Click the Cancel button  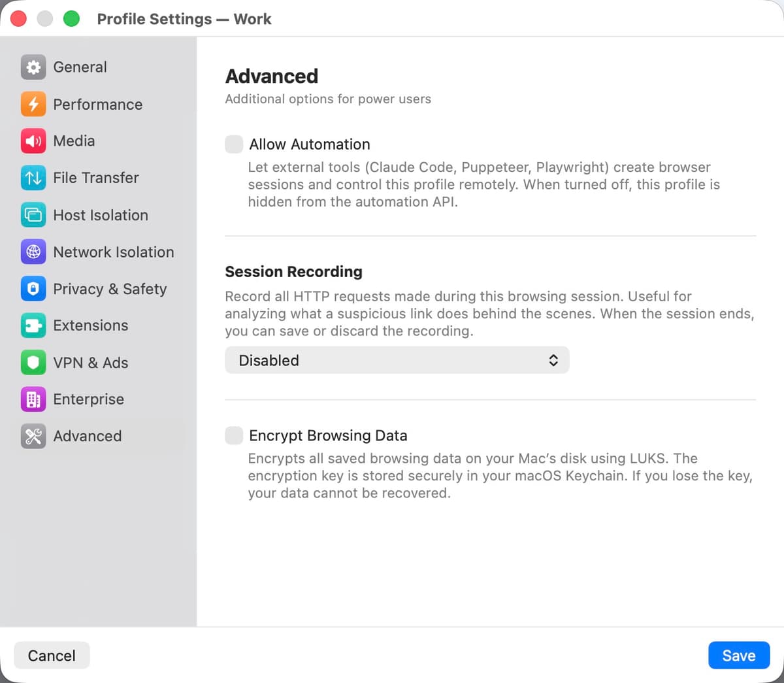(x=52, y=656)
